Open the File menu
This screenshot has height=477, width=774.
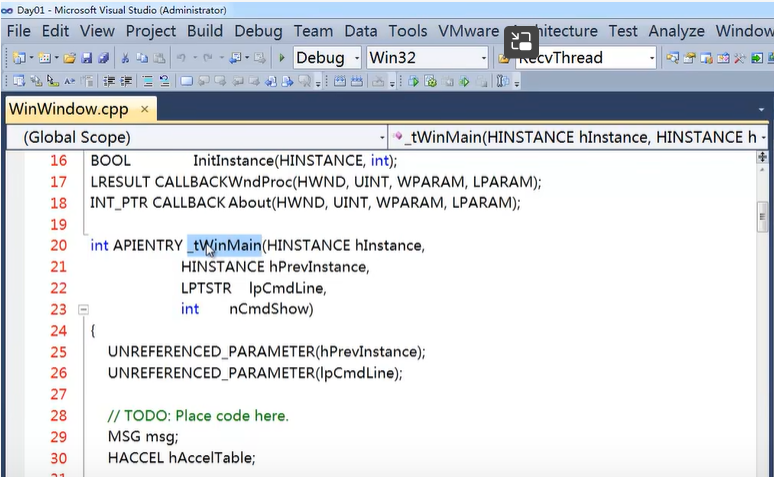pyautogui.click(x=19, y=31)
